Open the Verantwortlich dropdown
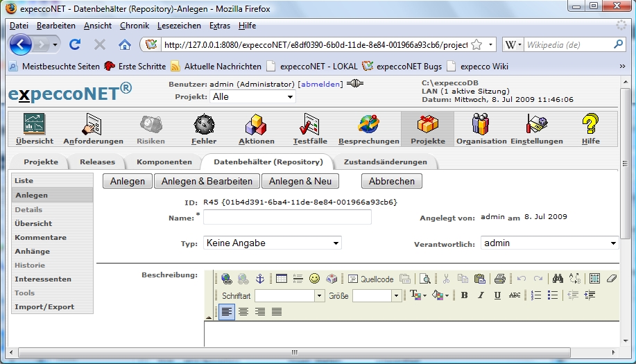The height and width of the screenshot is (364, 636). [x=549, y=243]
